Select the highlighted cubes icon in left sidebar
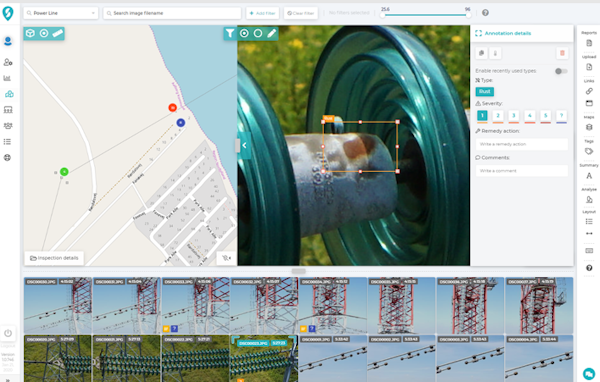 pos(9,94)
